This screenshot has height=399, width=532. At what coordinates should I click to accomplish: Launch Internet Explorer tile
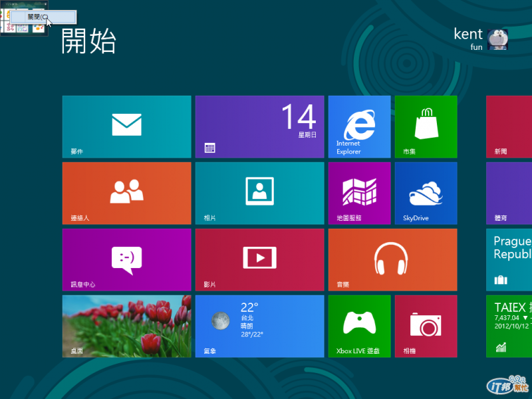coord(359,126)
